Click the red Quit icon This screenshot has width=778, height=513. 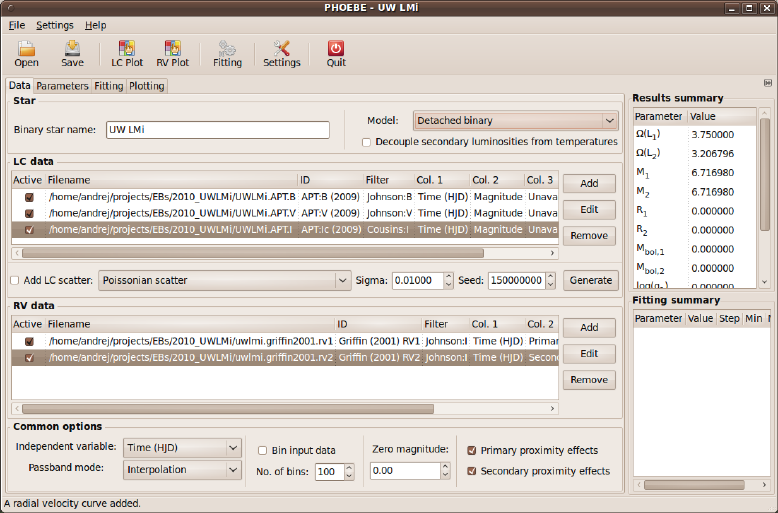336,53
